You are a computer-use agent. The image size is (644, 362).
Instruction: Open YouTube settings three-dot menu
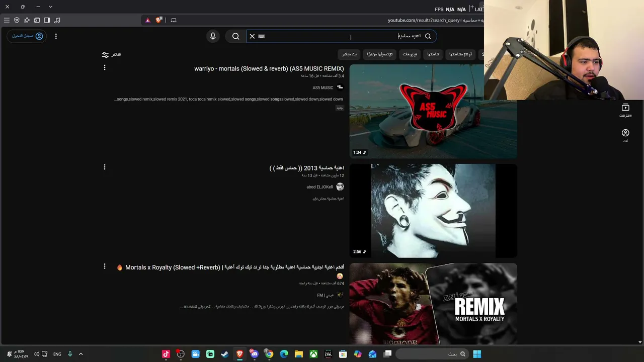[56, 36]
